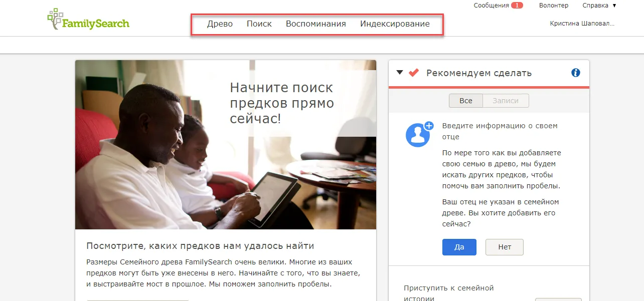Open the Древо menu item
The width and height of the screenshot is (644, 301).
click(x=220, y=24)
